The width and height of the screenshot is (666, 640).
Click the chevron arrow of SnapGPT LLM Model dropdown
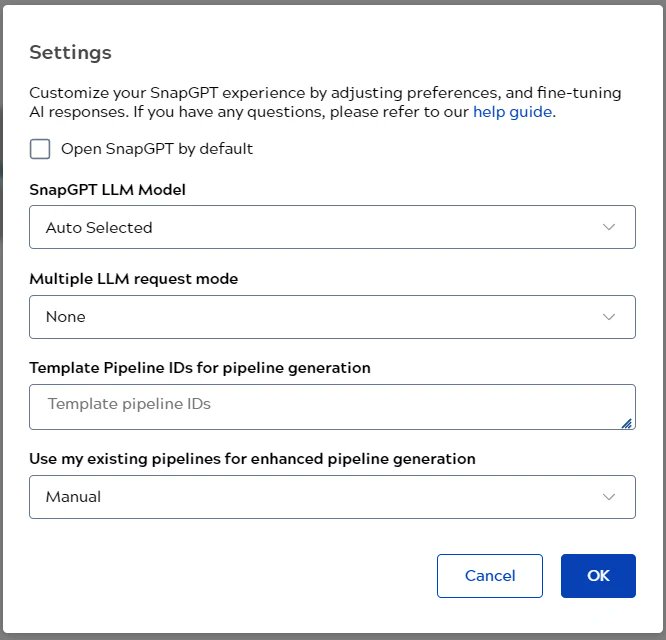(609, 227)
